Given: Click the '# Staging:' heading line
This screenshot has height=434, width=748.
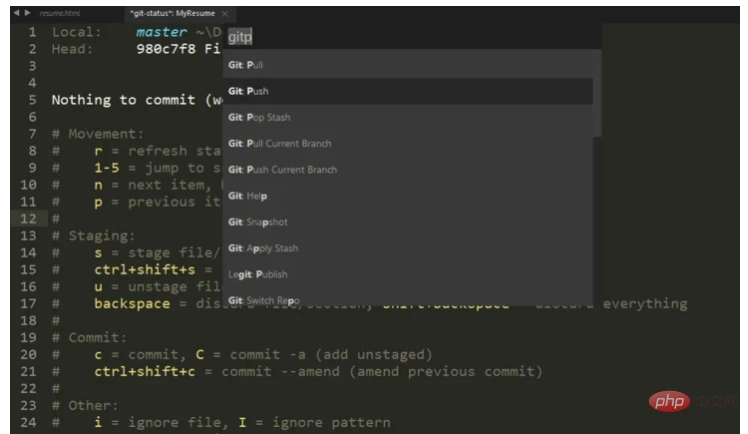Looking at the screenshot, I should click(x=94, y=236).
